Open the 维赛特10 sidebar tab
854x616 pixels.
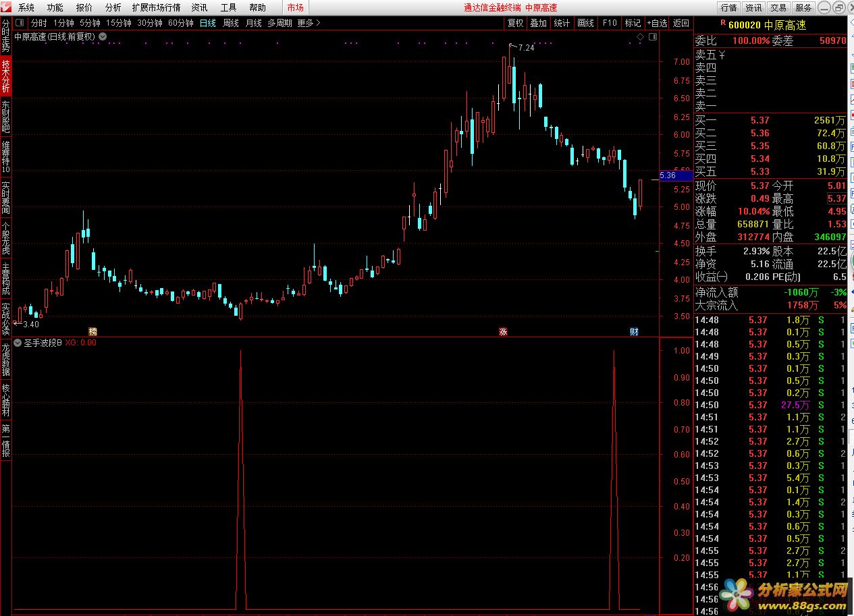[5, 157]
